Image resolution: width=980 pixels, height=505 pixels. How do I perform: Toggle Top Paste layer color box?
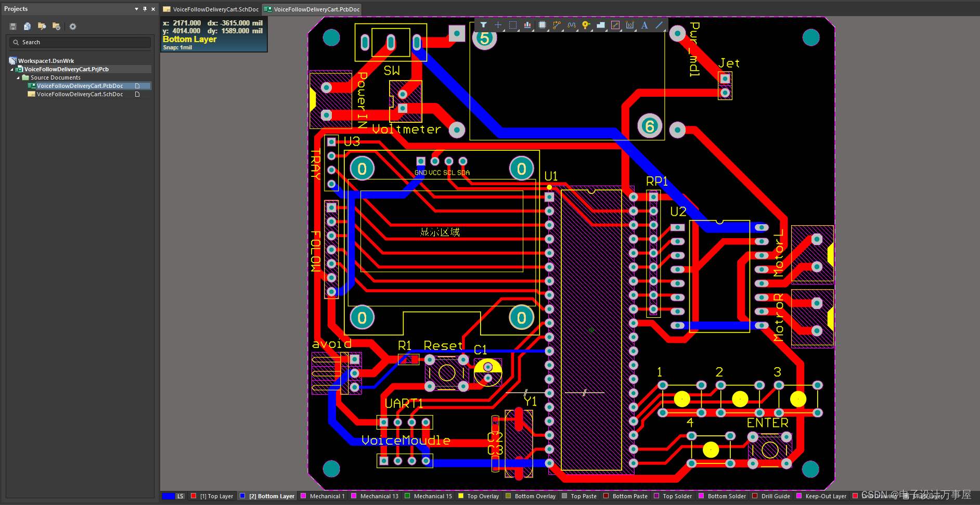click(x=564, y=496)
